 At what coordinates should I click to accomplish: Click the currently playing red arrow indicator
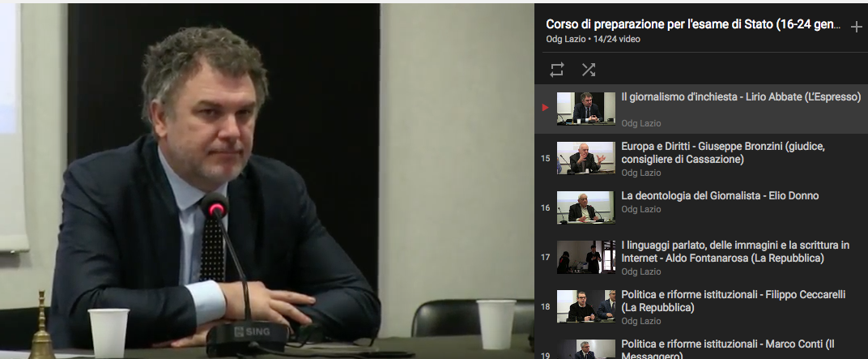(x=546, y=108)
